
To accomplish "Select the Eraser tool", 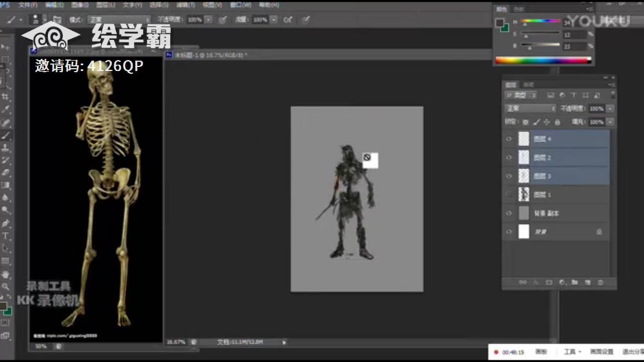I will 5,173.
